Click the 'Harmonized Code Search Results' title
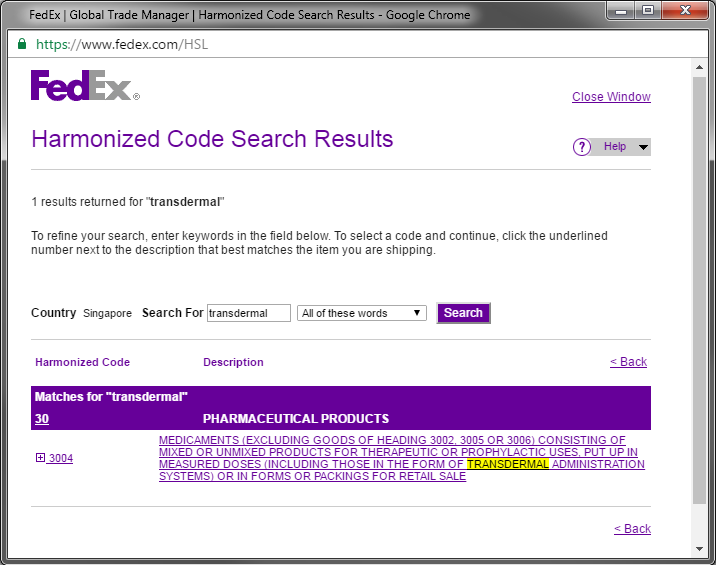Viewport: 716px width, 565px height. pyautogui.click(x=212, y=139)
